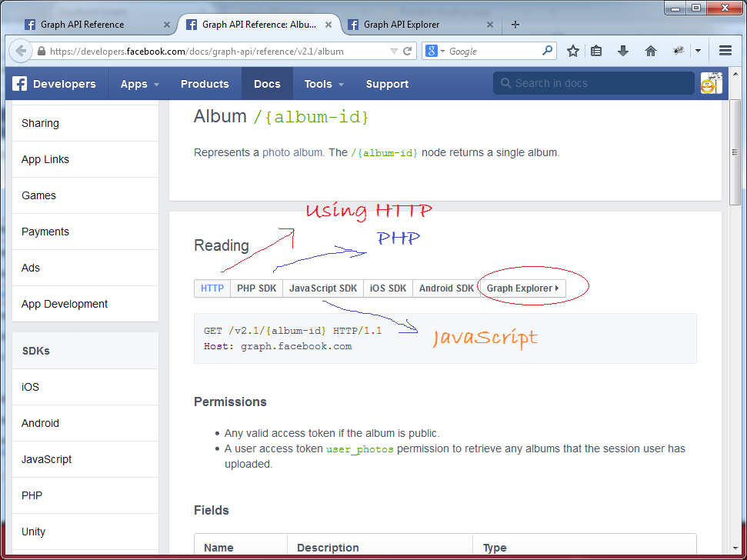
Task: Switch to the first Graph API Reference tab
Action: (x=98, y=25)
